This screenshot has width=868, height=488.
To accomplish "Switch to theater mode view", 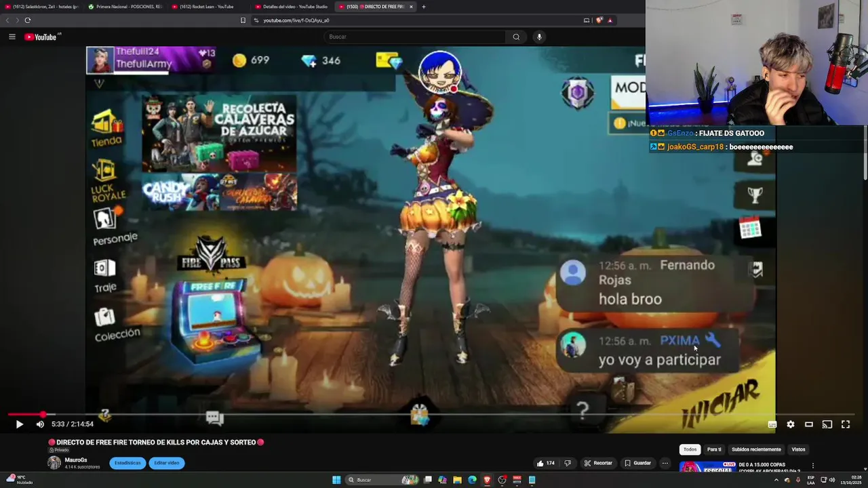I will coord(809,424).
